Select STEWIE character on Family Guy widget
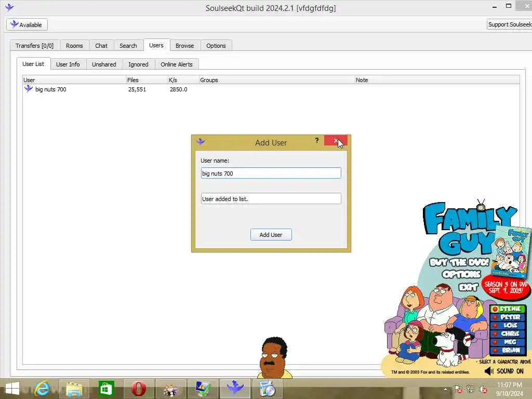 click(508, 309)
